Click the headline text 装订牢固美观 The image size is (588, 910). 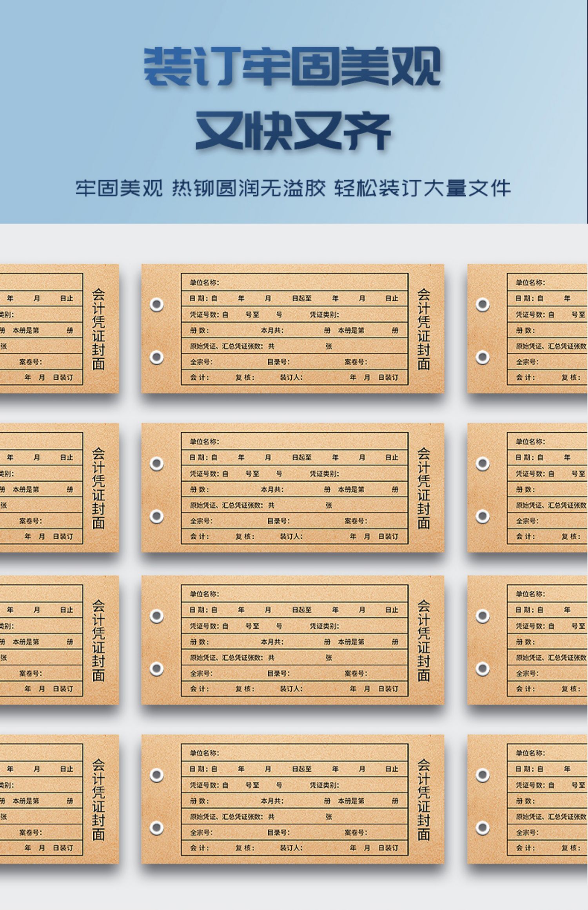point(292,67)
